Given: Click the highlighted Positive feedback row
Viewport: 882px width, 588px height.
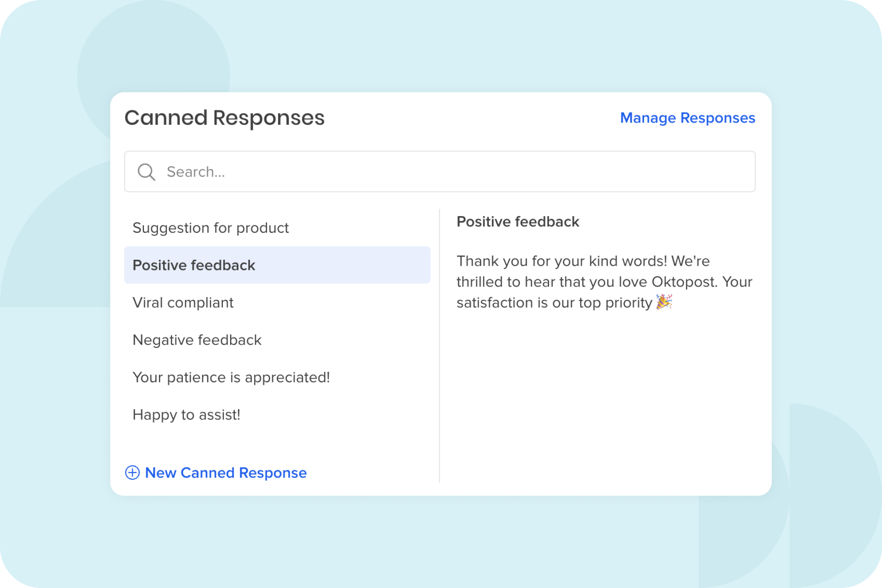Looking at the screenshot, I should pyautogui.click(x=277, y=264).
